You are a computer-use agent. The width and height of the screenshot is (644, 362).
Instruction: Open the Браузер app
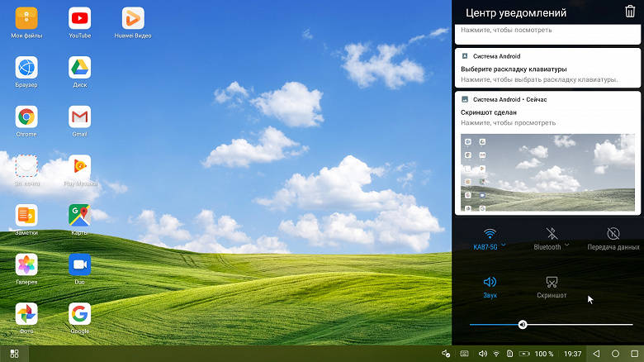coord(26,68)
